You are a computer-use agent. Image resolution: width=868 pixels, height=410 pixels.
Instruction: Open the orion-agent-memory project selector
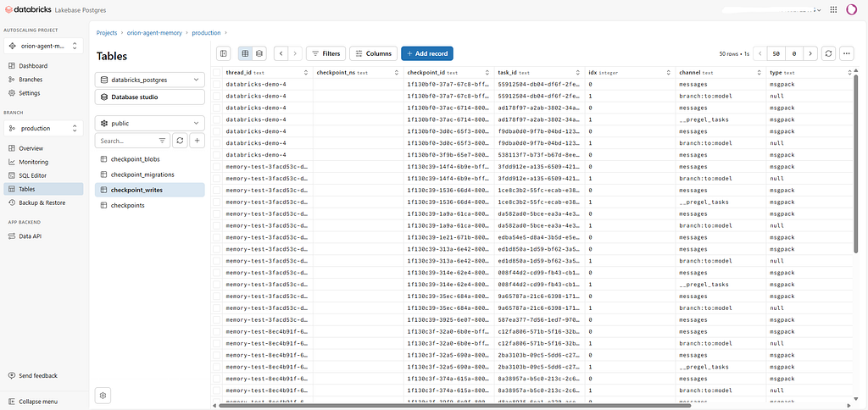pos(43,47)
